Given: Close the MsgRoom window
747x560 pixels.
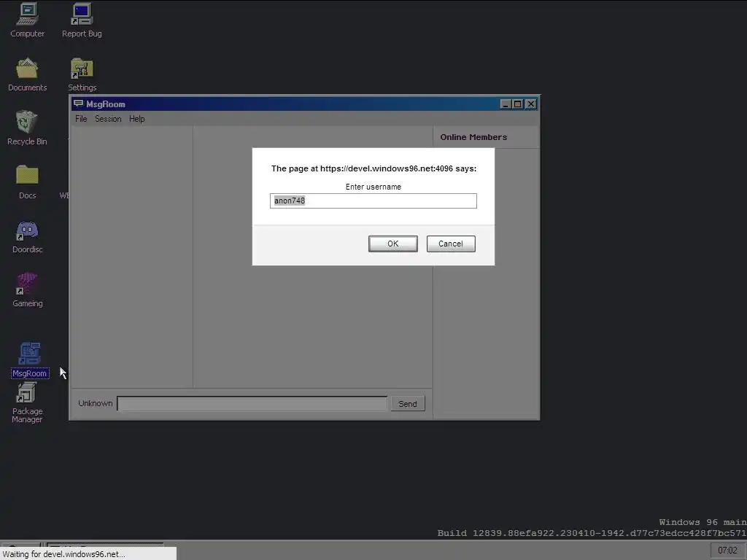Looking at the screenshot, I should pyautogui.click(x=531, y=104).
